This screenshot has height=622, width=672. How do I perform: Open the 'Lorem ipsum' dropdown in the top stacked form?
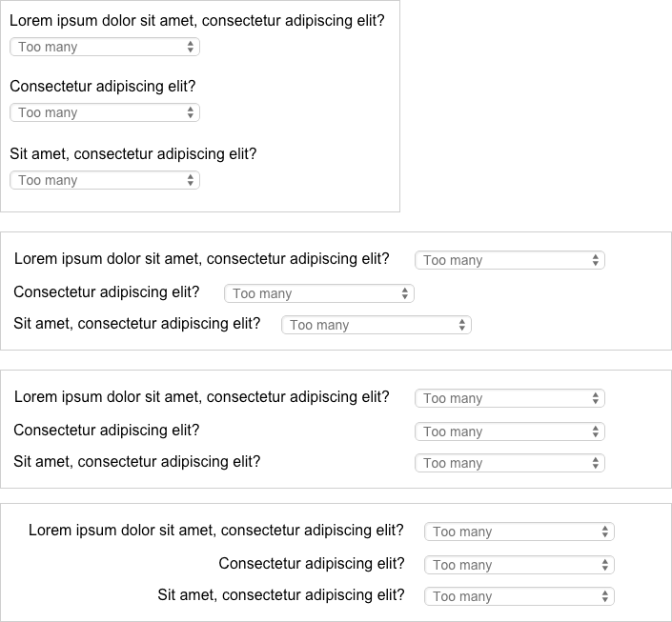coord(105,47)
